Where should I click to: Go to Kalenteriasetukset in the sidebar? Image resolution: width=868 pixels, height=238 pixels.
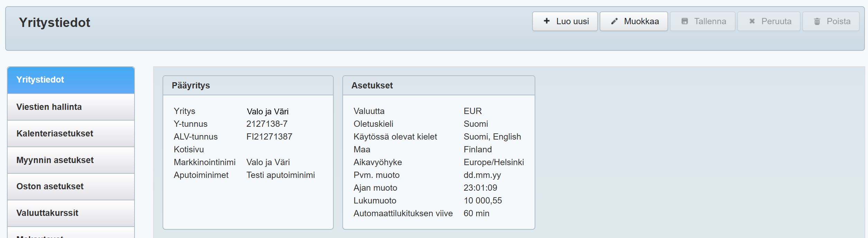tap(71, 134)
